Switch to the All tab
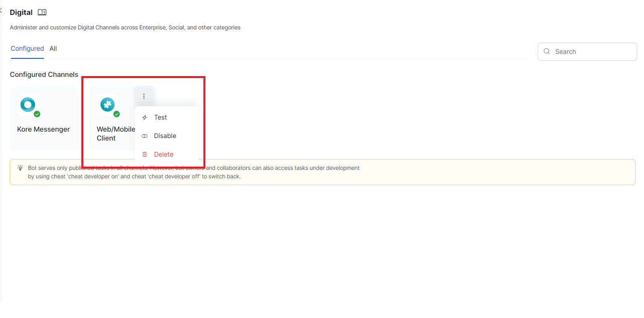Screen dimensions: 644x318 pyautogui.click(x=53, y=49)
